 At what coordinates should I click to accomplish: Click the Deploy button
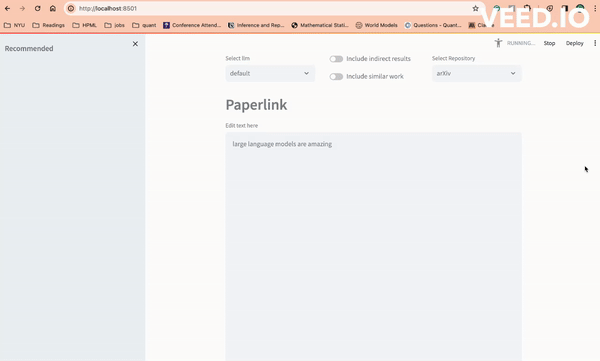coord(574,43)
